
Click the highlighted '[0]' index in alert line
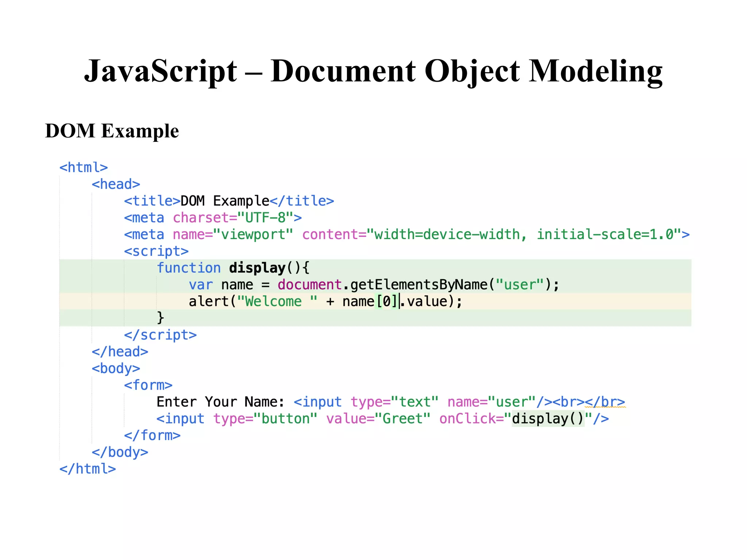387,302
